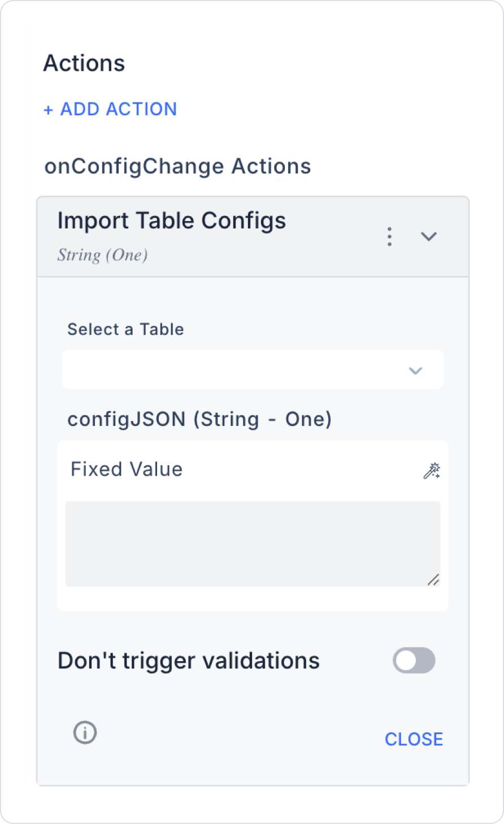Click the textarea resize handle
Viewport: 504px width, 824px height.
(433, 580)
